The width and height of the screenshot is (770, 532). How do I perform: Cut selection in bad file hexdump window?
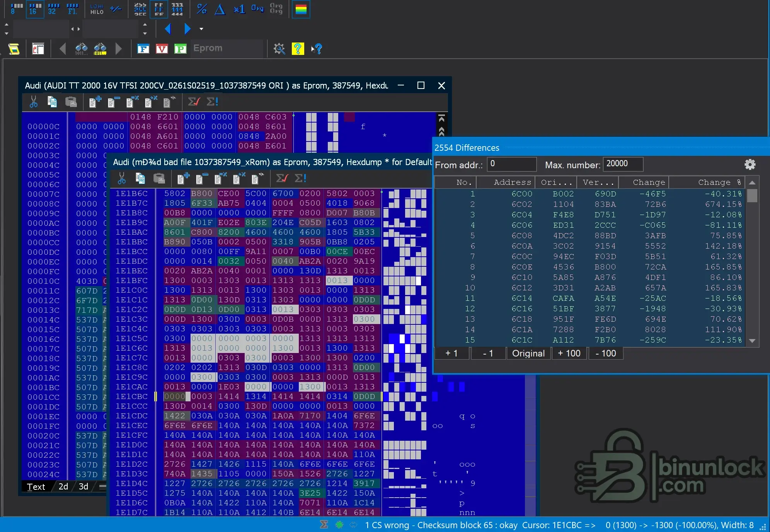(122, 178)
